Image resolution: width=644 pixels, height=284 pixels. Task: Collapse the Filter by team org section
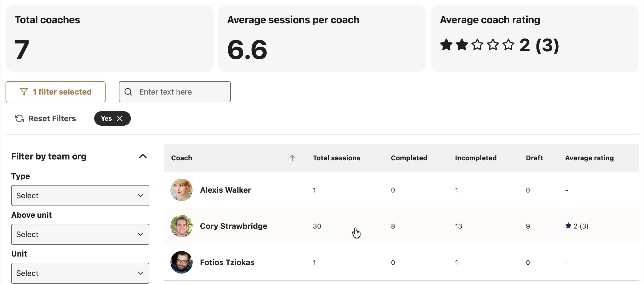click(143, 156)
